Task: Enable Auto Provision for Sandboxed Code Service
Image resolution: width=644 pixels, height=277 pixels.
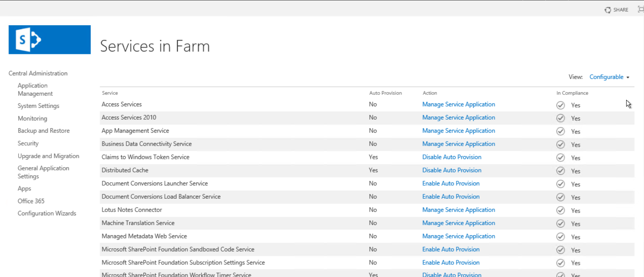Action: 451,249
